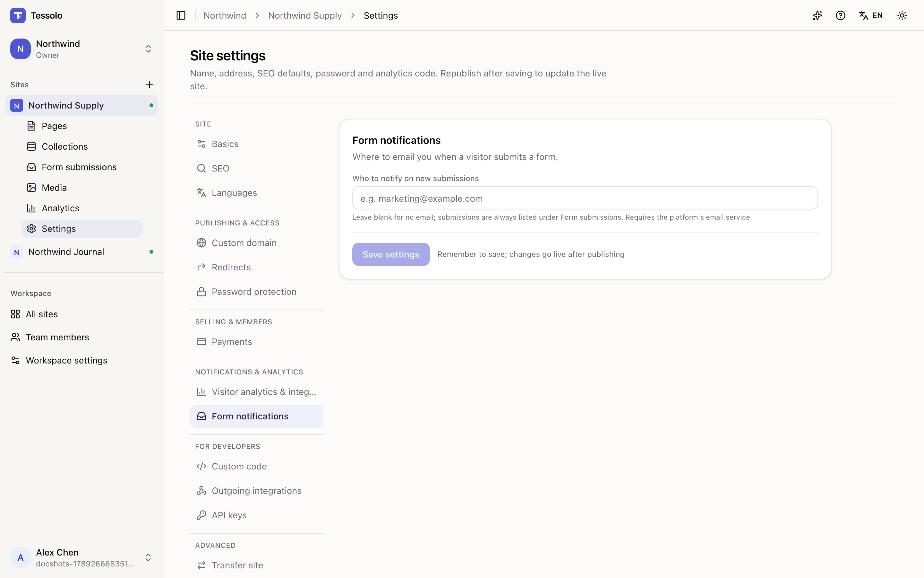Open the SEO settings tab
The height and width of the screenshot is (578, 924).
pyautogui.click(x=257, y=169)
